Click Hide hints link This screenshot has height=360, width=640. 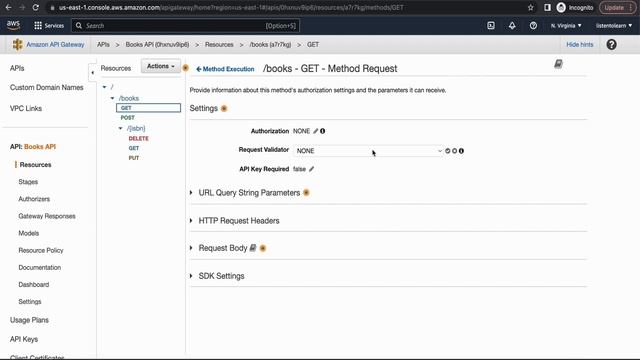tap(580, 44)
